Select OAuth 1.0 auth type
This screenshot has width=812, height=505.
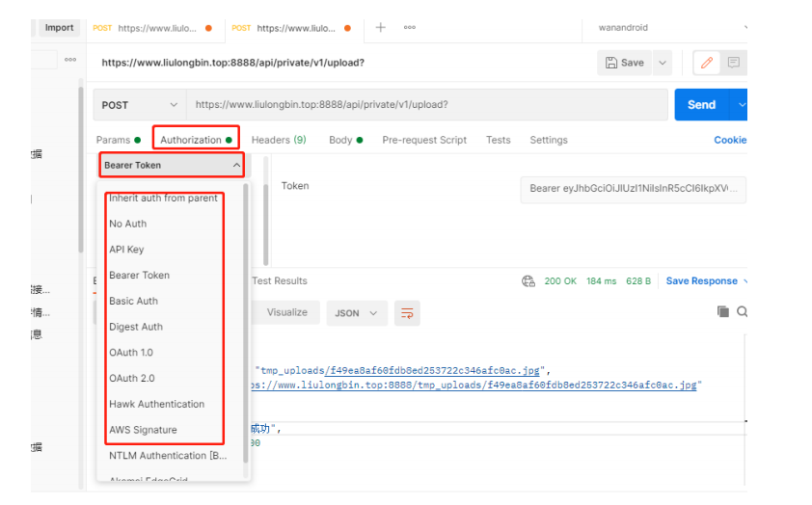click(x=131, y=353)
